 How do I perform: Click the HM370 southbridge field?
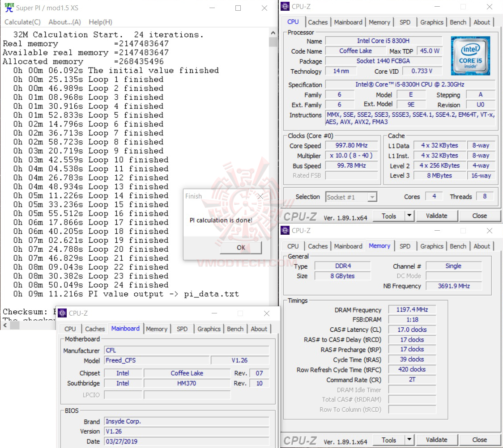point(187,383)
